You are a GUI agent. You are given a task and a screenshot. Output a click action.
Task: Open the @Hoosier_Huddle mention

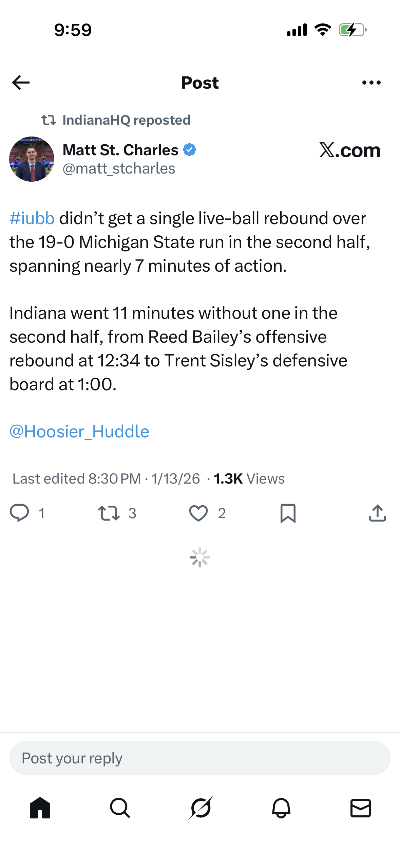pos(79,431)
